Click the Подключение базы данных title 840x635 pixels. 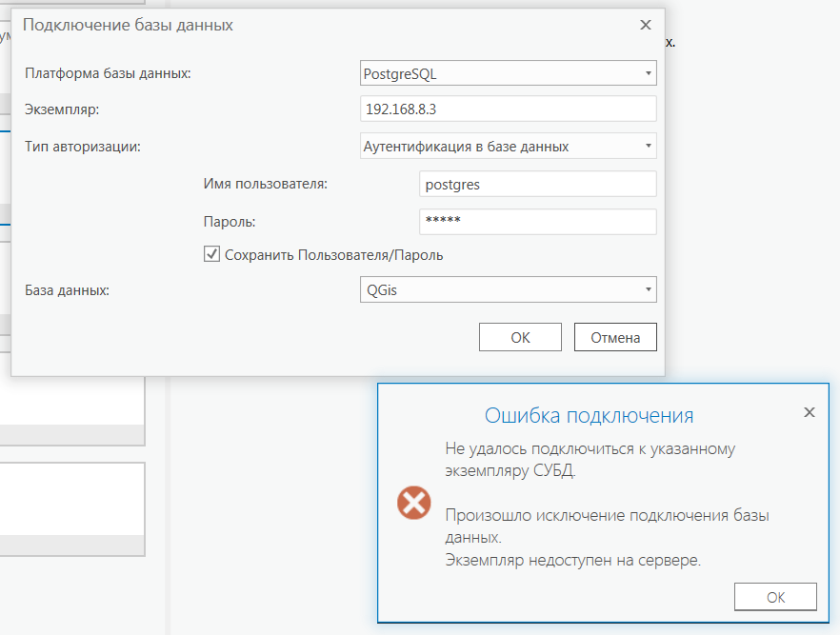tap(128, 25)
